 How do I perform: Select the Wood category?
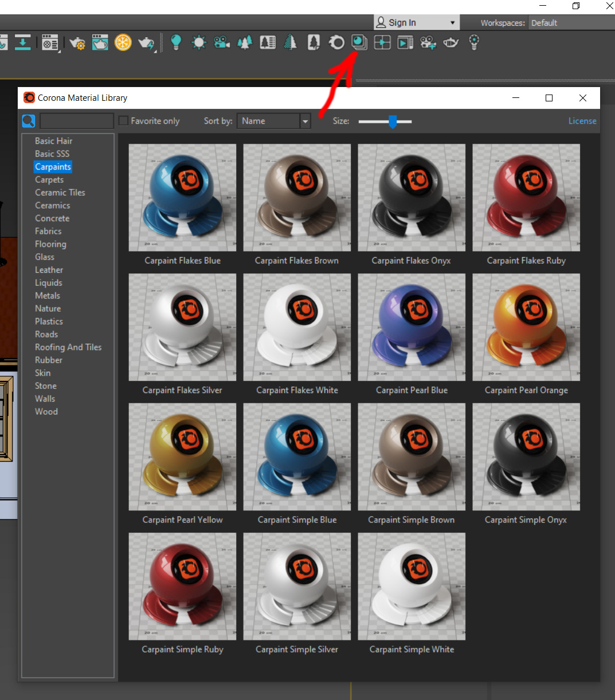click(x=46, y=411)
